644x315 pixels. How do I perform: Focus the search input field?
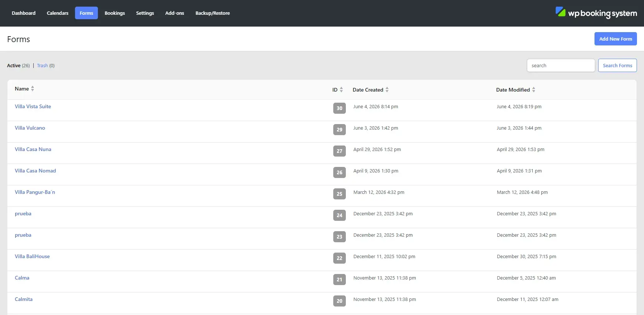pyautogui.click(x=561, y=65)
